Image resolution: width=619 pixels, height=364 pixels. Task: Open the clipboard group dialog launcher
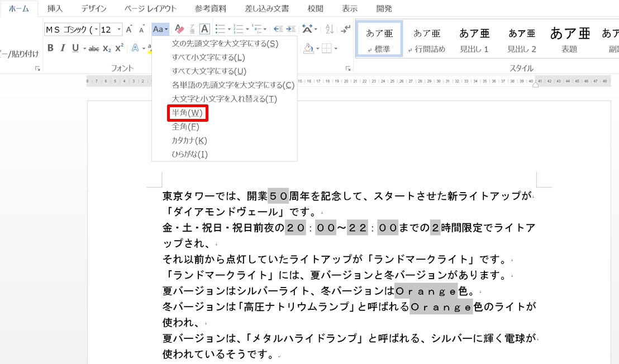[x=37, y=69]
